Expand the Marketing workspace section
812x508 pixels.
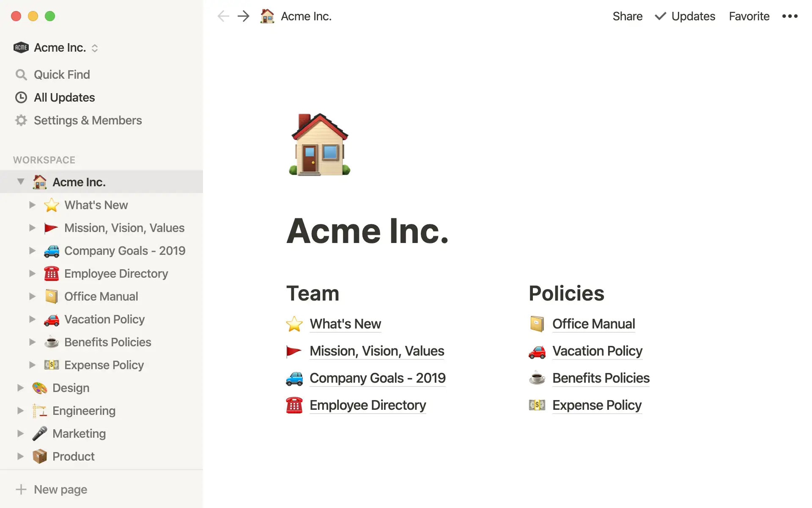coord(21,433)
